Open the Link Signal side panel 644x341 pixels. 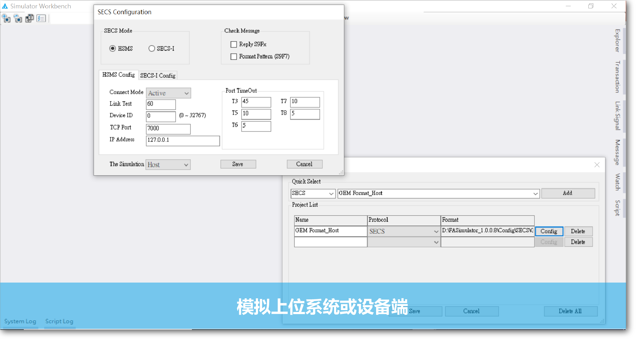617,116
